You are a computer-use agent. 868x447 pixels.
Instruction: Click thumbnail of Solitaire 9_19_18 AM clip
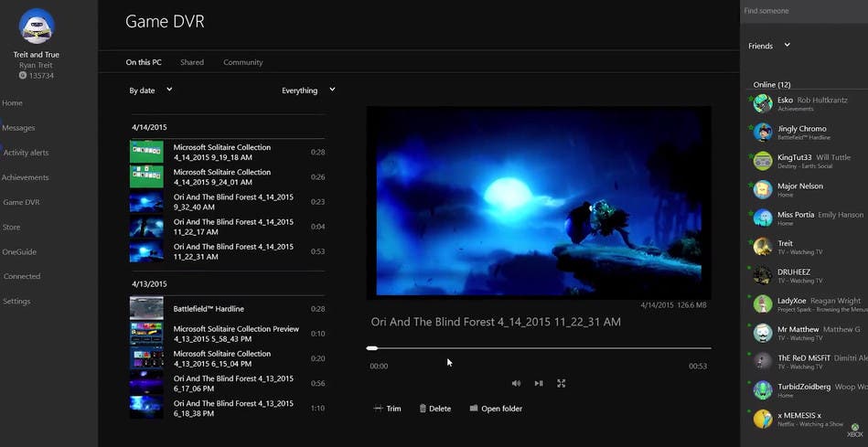tap(146, 152)
